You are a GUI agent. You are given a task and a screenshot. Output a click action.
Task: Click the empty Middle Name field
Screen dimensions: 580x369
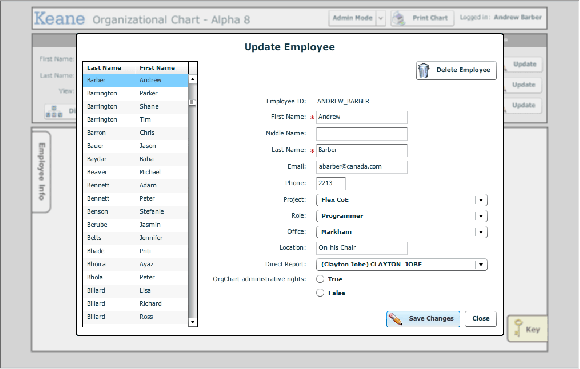(x=362, y=133)
